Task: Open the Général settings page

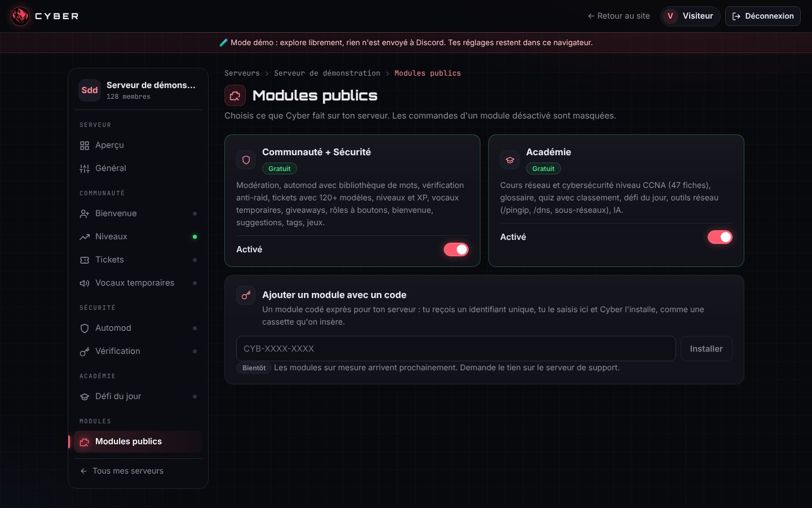Action: (x=138, y=169)
